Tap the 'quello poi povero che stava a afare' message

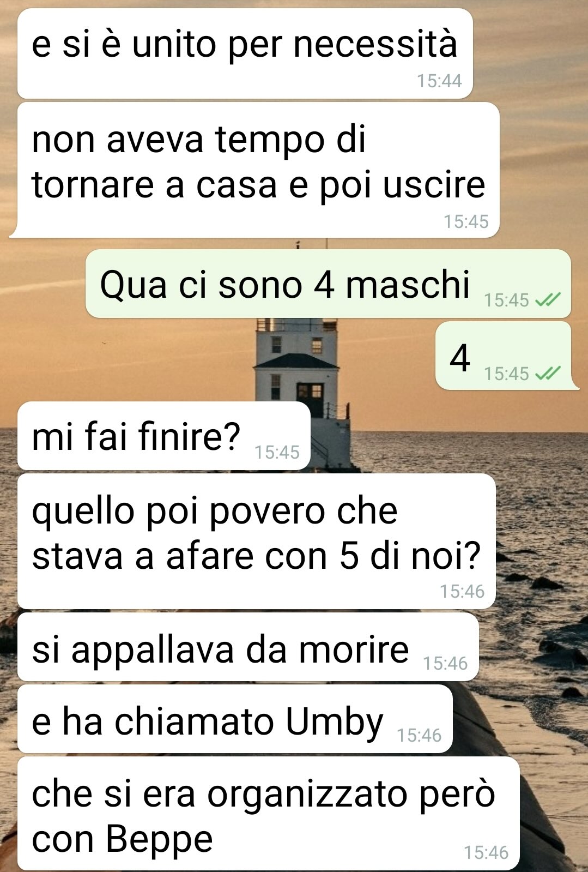tap(257, 541)
